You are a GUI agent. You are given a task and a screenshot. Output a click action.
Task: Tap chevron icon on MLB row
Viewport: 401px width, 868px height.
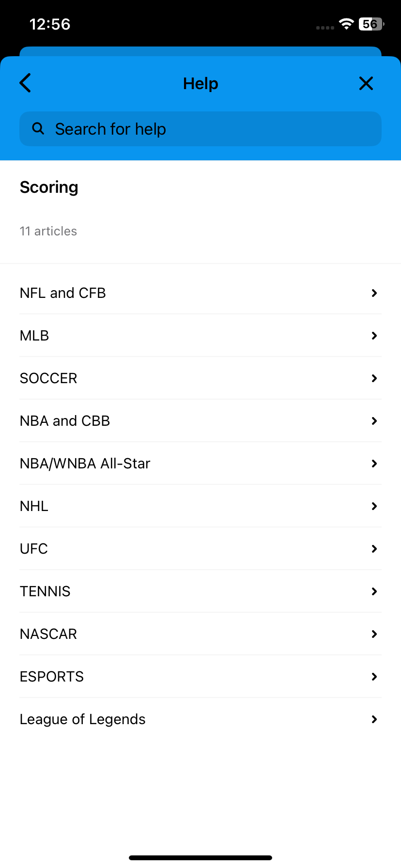[374, 336]
